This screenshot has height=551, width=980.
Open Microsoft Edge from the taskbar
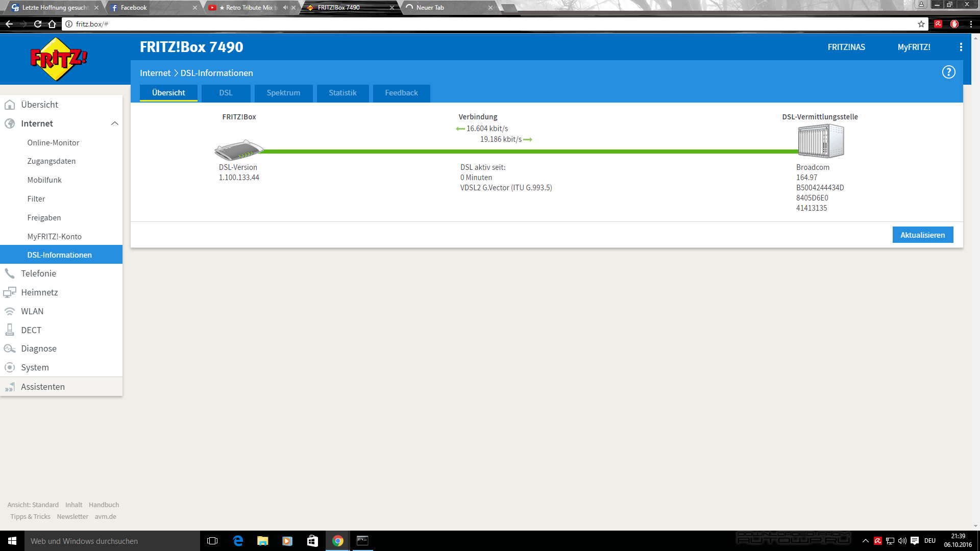238,541
